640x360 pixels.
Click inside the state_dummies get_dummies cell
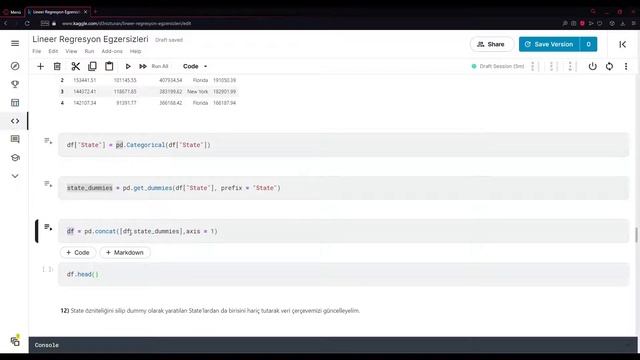coord(343,188)
